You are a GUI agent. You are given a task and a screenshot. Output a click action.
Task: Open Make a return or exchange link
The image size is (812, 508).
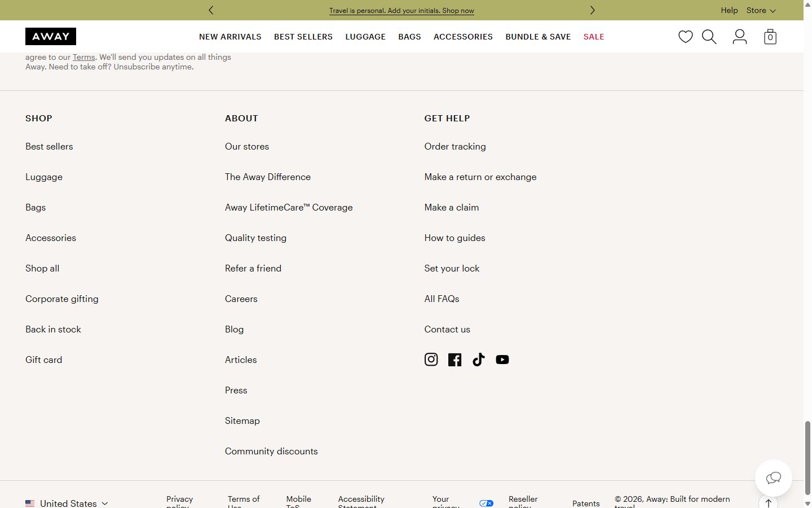coord(480,177)
